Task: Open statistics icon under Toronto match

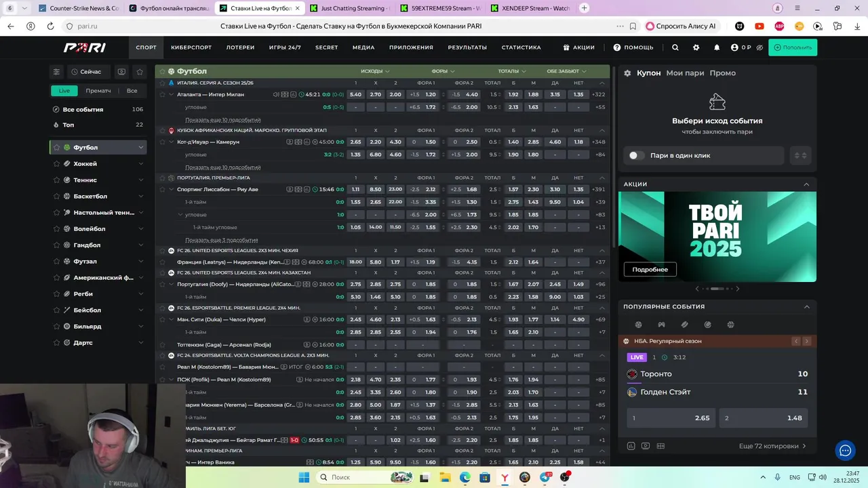Action: click(x=631, y=446)
